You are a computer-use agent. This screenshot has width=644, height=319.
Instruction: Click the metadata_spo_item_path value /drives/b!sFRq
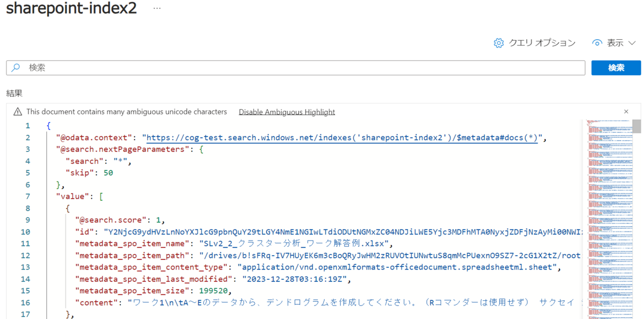coord(390,256)
